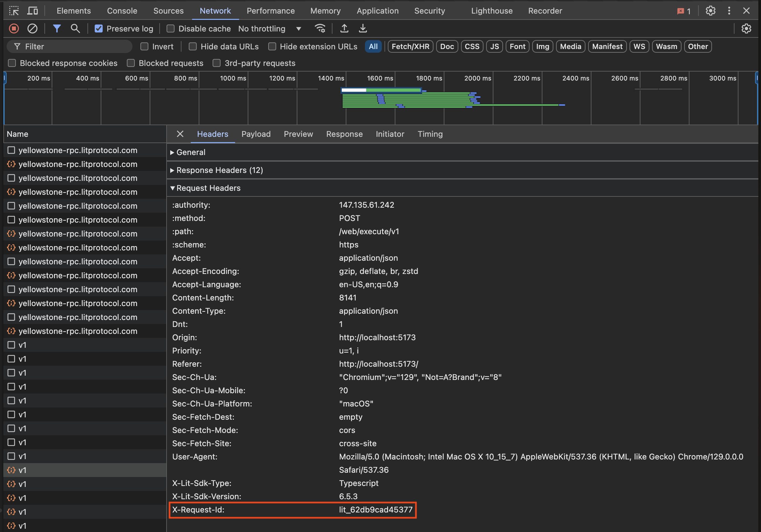Select the JS resource type filter
761x532 pixels.
pyautogui.click(x=494, y=46)
